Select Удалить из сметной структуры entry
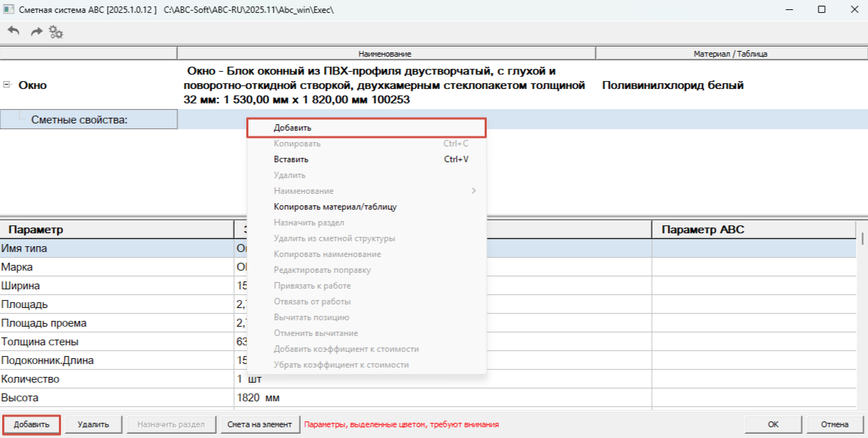Viewport: 868px width, 438px height. tap(366, 238)
